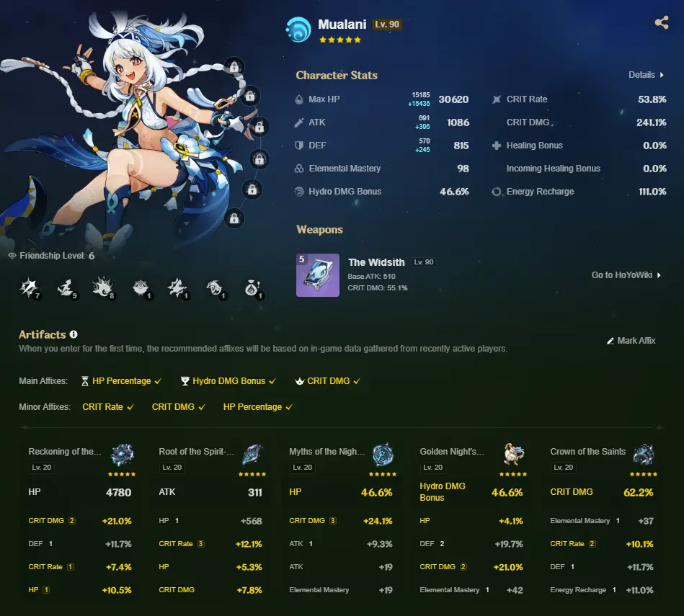
Task: Click the Max HP stat icon
Action: (x=299, y=99)
